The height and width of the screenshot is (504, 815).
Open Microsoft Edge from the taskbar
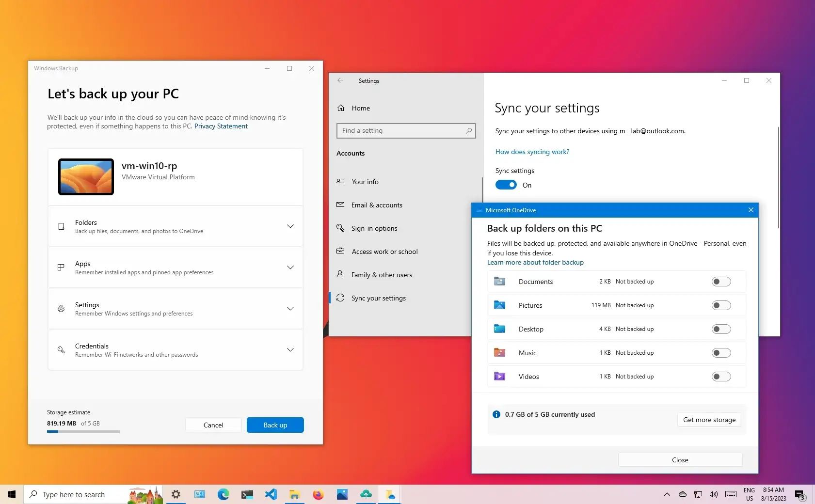click(x=223, y=494)
